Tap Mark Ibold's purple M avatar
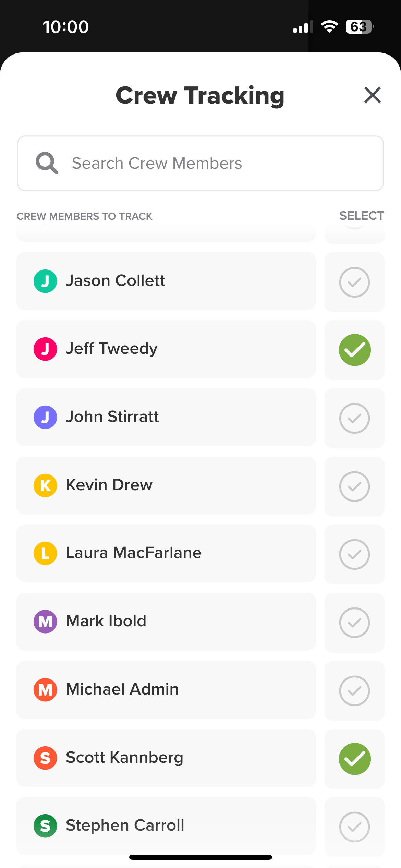Image resolution: width=401 pixels, height=868 pixels. click(x=45, y=622)
